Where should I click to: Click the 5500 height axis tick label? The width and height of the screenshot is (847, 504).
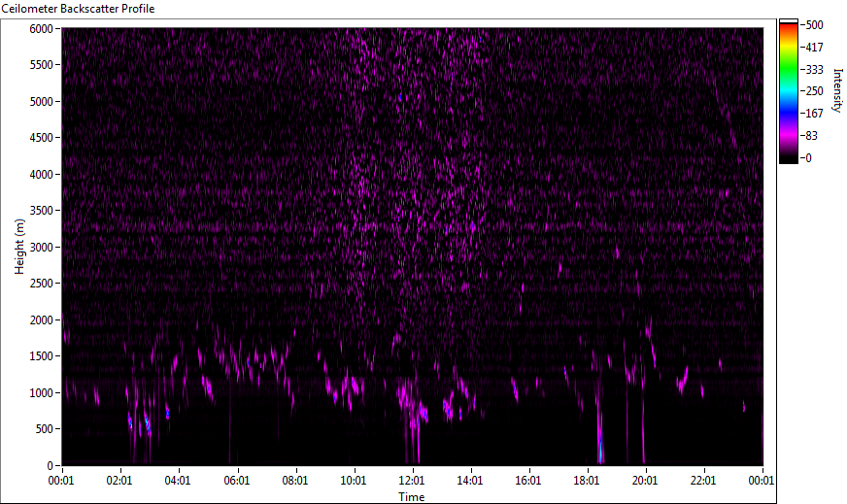click(41, 65)
